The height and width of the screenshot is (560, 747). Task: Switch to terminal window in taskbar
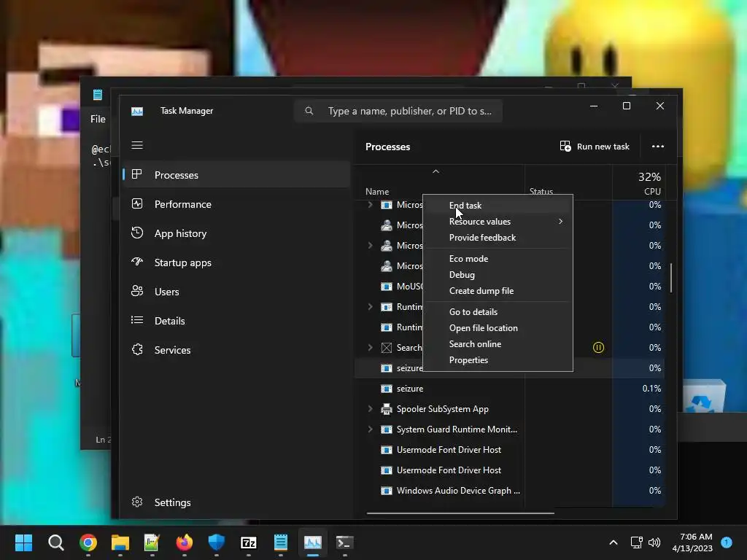coord(344,542)
